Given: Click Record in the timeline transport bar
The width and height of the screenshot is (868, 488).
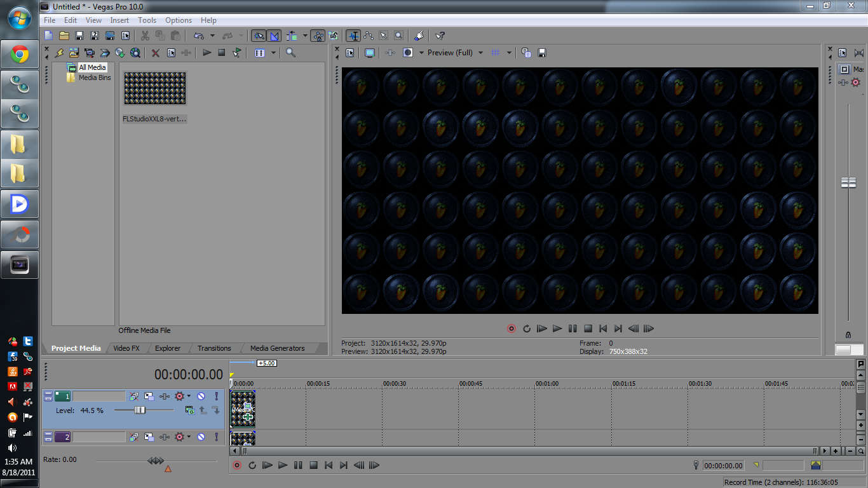Looking at the screenshot, I should (237, 465).
